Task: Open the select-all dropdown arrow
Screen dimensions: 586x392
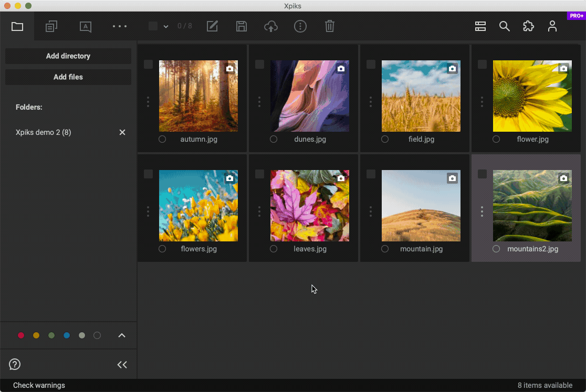Action: pyautogui.click(x=166, y=26)
